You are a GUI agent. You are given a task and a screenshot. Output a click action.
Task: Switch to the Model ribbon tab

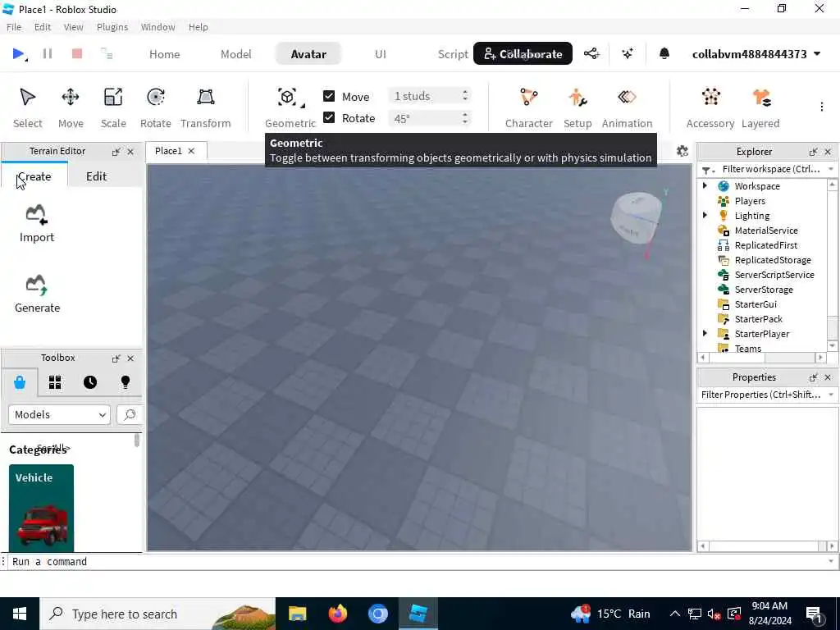click(235, 54)
